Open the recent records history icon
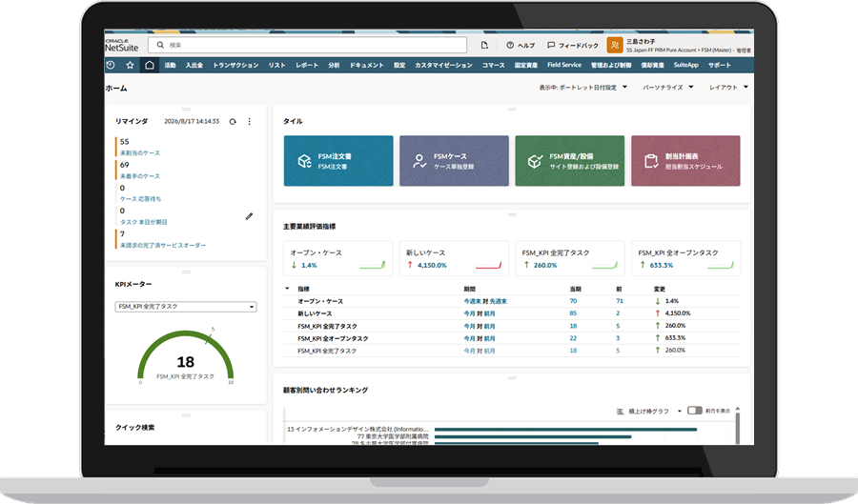The width and height of the screenshot is (858, 504). tap(111, 65)
